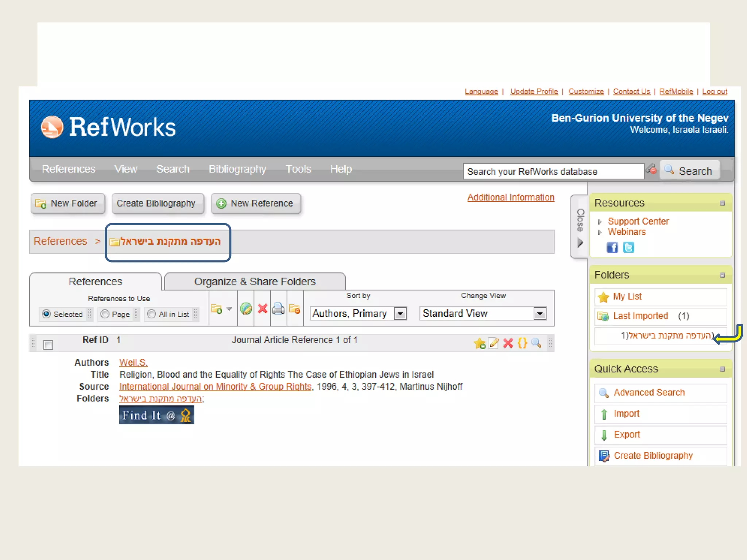
Task: Click the Search your RefWorks database field
Action: (553, 171)
